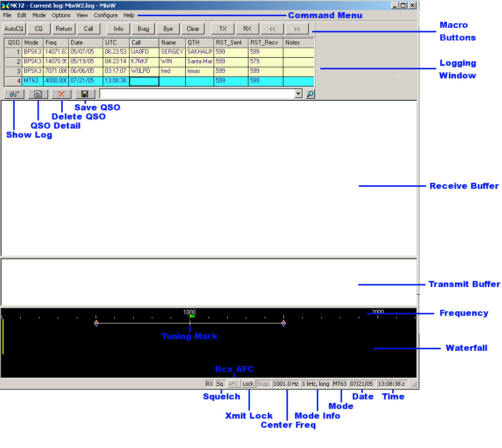Viewport: 502px width, 448px height.
Task: Click the Bye macro button
Action: (168, 28)
